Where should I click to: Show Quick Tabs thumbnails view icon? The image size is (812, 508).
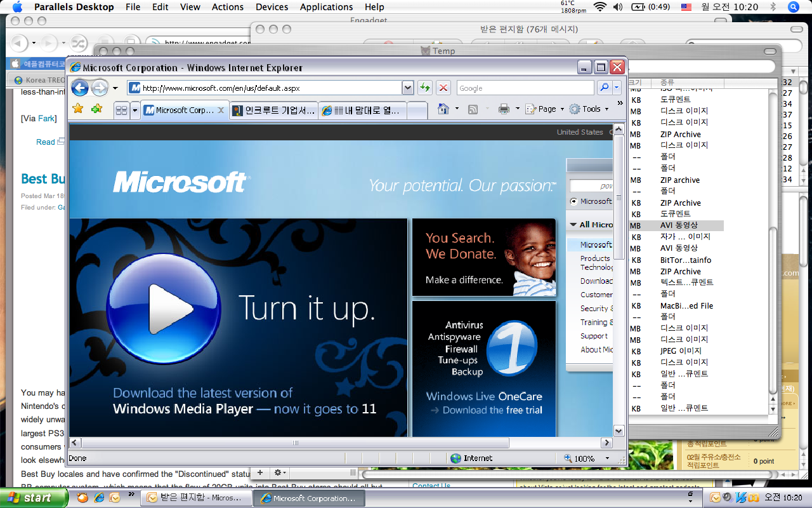pos(121,110)
